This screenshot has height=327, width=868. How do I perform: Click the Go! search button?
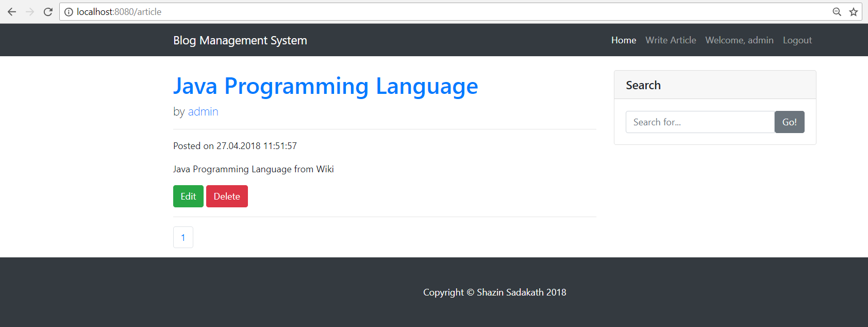pos(789,122)
